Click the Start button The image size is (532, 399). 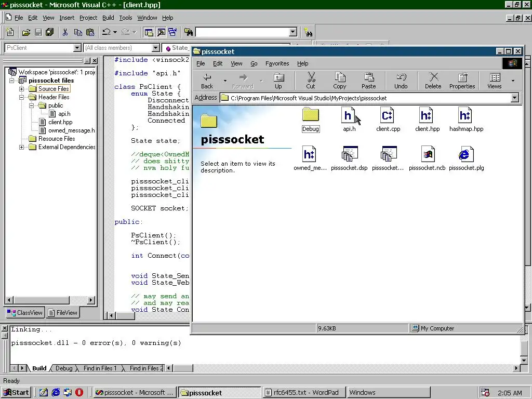[x=16, y=393]
